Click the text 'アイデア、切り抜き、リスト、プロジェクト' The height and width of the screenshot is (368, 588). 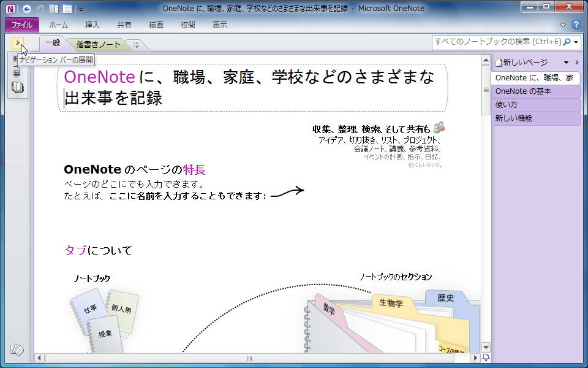[x=379, y=140]
